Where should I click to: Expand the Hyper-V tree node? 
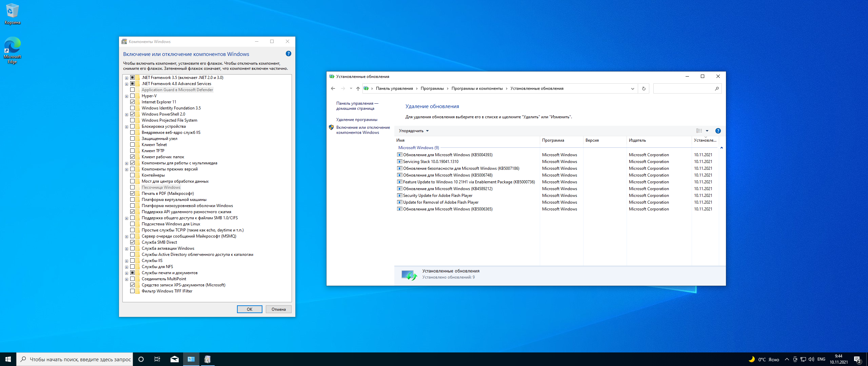pos(127,96)
